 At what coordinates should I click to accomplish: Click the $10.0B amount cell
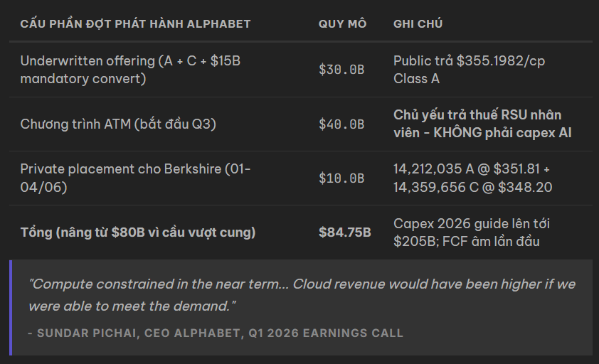click(341, 178)
